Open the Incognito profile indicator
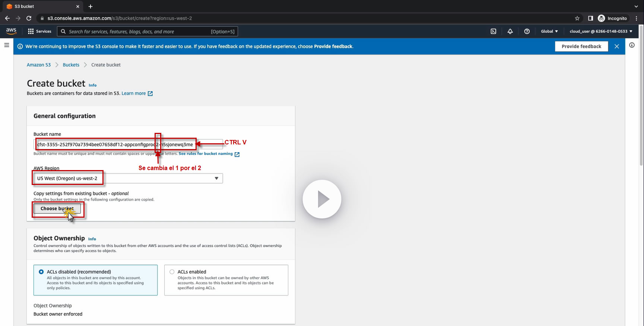 [x=612, y=18]
